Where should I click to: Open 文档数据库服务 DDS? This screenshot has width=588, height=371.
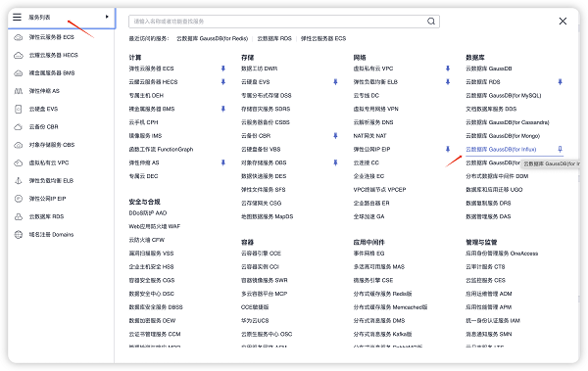[491, 109]
